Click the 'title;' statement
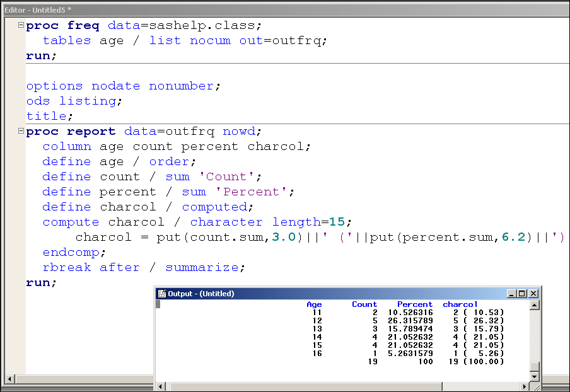Screen dimensions: 570x392 tap(49, 116)
